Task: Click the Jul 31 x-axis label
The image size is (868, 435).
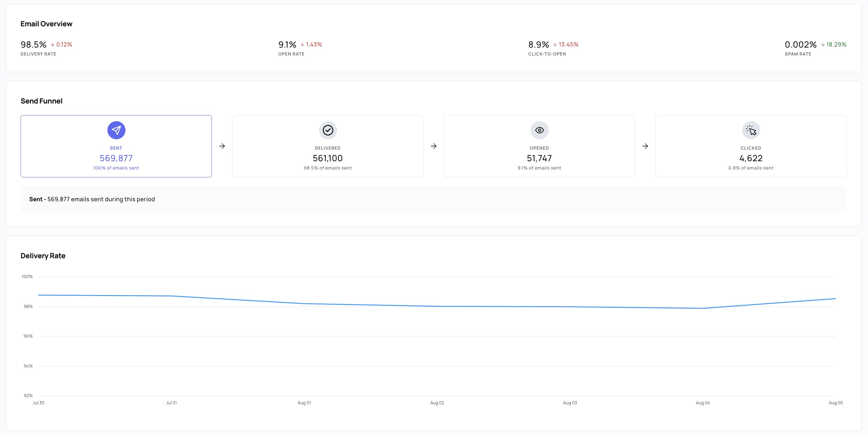Action: pyautogui.click(x=171, y=403)
